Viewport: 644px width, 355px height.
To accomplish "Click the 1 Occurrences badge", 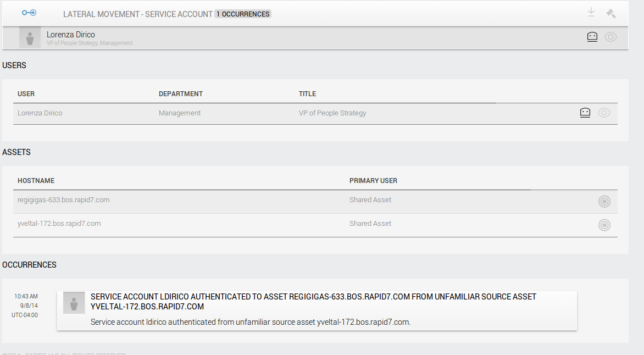I will 243,14.
